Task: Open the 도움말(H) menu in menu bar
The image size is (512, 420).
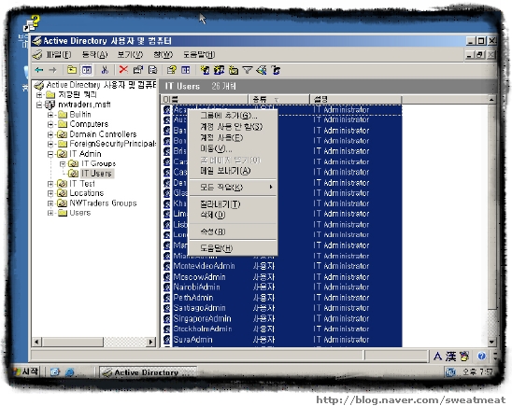Action: click(x=199, y=55)
